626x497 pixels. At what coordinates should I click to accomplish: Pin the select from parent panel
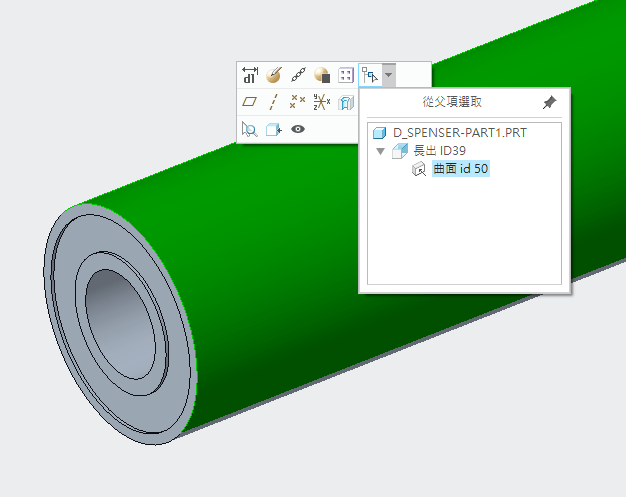tap(548, 102)
